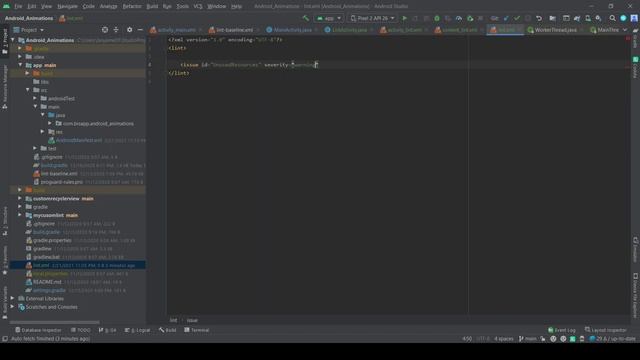Hide the Project panel with minus icon
Viewport: 640px width, 360px height.
(x=140, y=30)
